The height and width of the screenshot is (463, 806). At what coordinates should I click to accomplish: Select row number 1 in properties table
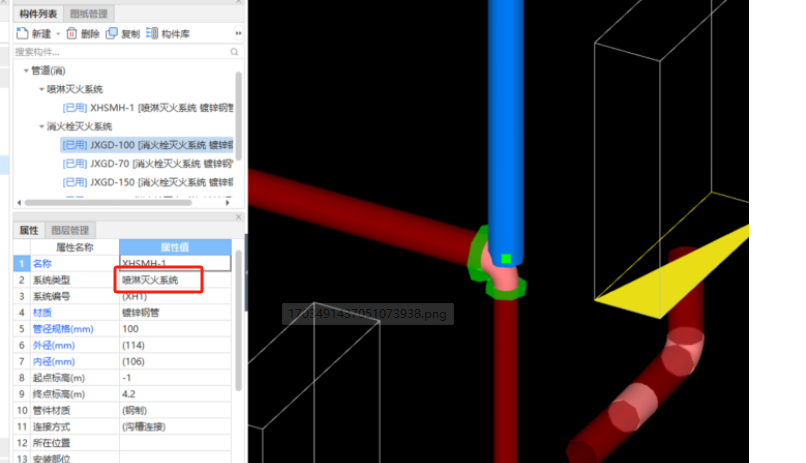[22, 264]
